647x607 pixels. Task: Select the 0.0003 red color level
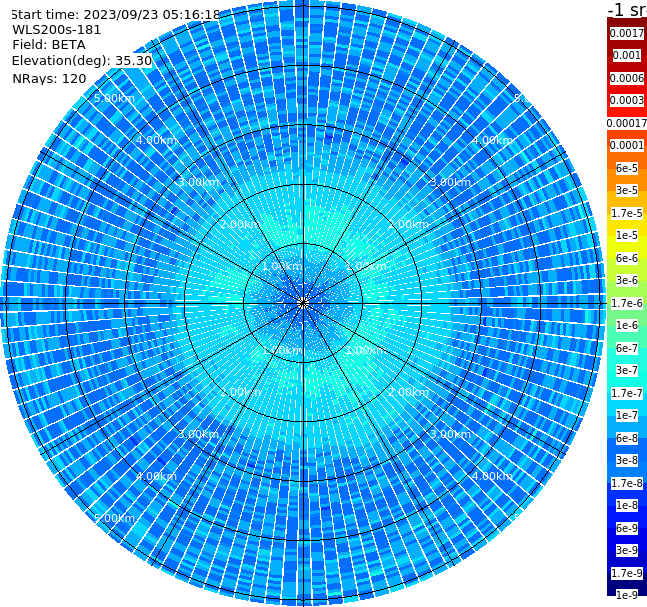coord(627,100)
